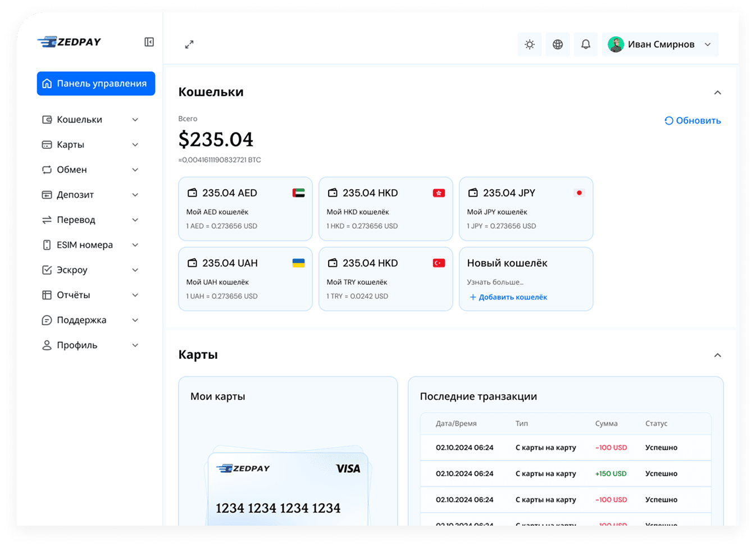Image resolution: width=756 pixels, height=547 pixels.
Task: Expand Обмен sidebar chevron
Action: point(135,170)
